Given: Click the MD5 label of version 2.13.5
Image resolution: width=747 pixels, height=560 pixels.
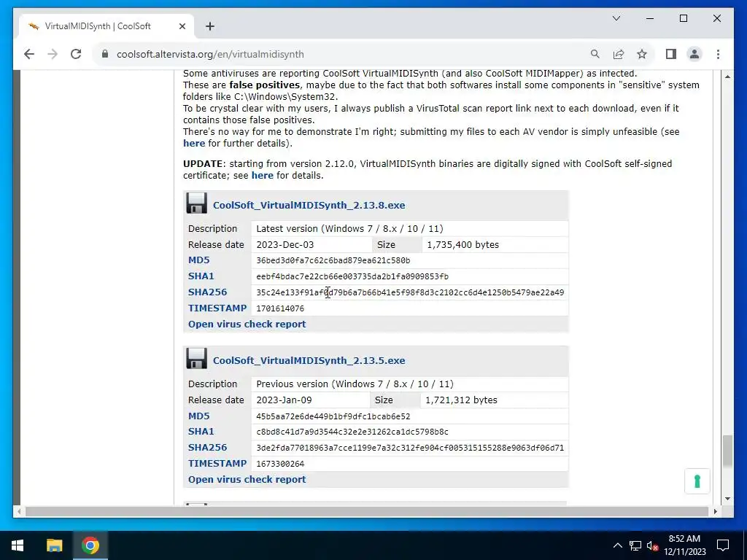Looking at the screenshot, I should point(198,416).
